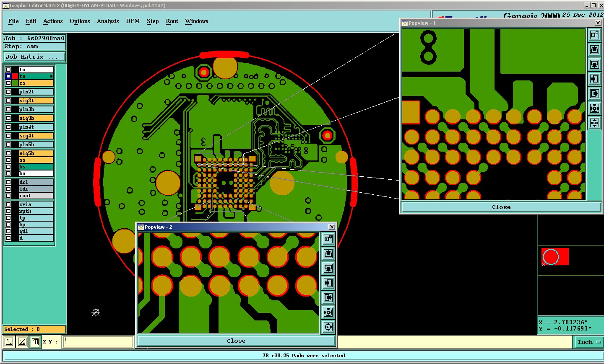
Task: Pan right in Popview 1
Action: tap(594, 94)
